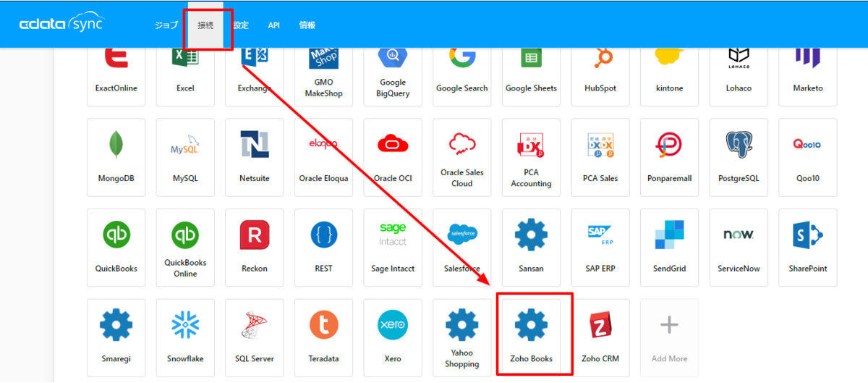Screen dimensions: 868x383
Task: Select the PCA Sales connector
Action: 600,157
